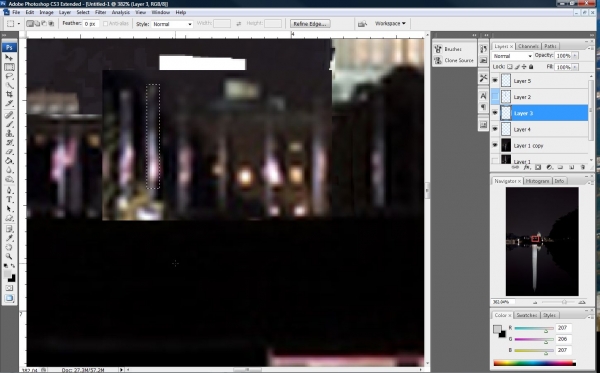Screen dimensions: 600x373
Task: Hide Layer 5 with eye icon
Action: click(496, 81)
